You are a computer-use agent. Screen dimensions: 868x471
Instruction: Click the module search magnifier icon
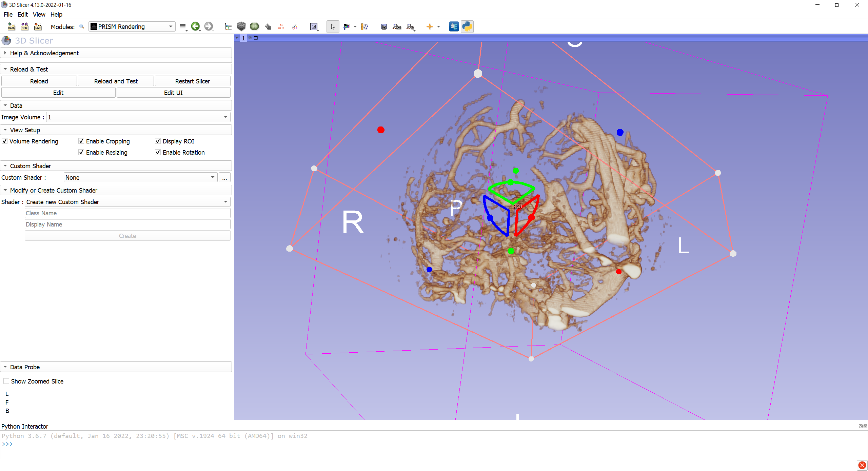pyautogui.click(x=81, y=26)
